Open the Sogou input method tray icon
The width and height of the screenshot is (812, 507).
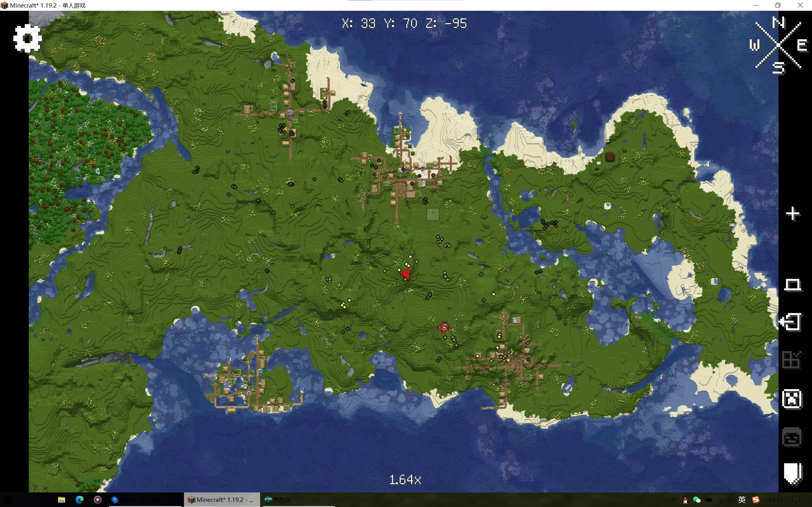(756, 500)
